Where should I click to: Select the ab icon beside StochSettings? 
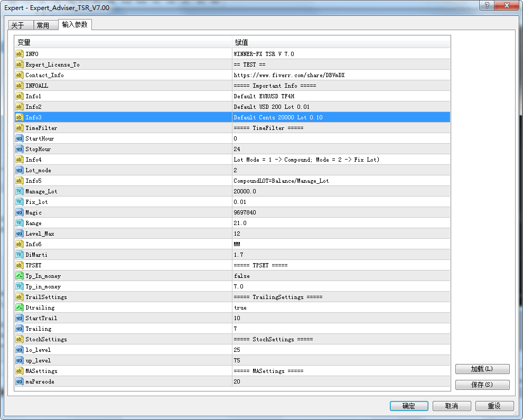tap(18, 339)
